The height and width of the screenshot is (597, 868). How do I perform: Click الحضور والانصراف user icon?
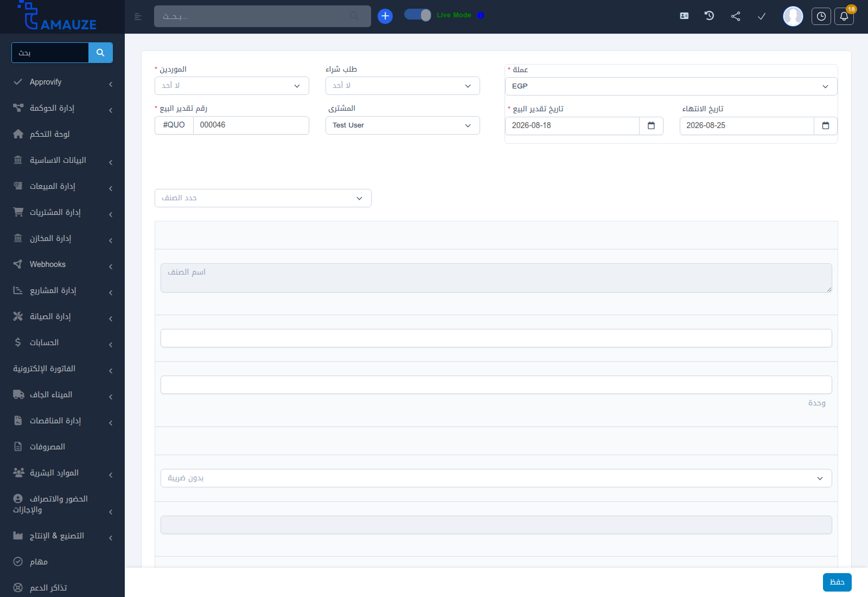point(18,498)
